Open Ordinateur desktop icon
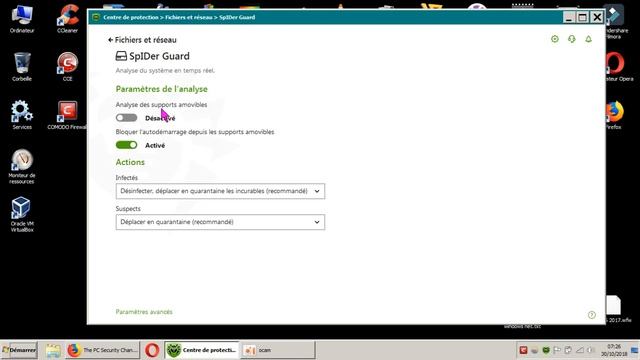 22,19
